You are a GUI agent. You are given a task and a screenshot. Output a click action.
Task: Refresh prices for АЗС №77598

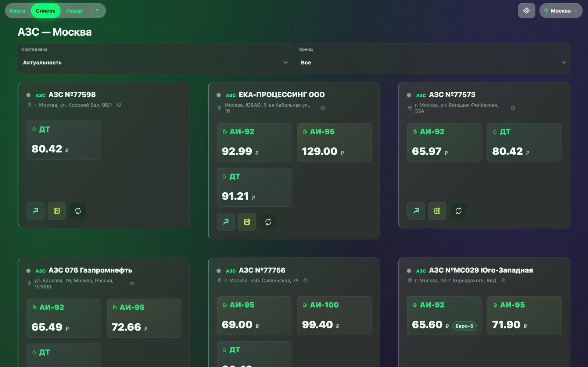tap(78, 211)
